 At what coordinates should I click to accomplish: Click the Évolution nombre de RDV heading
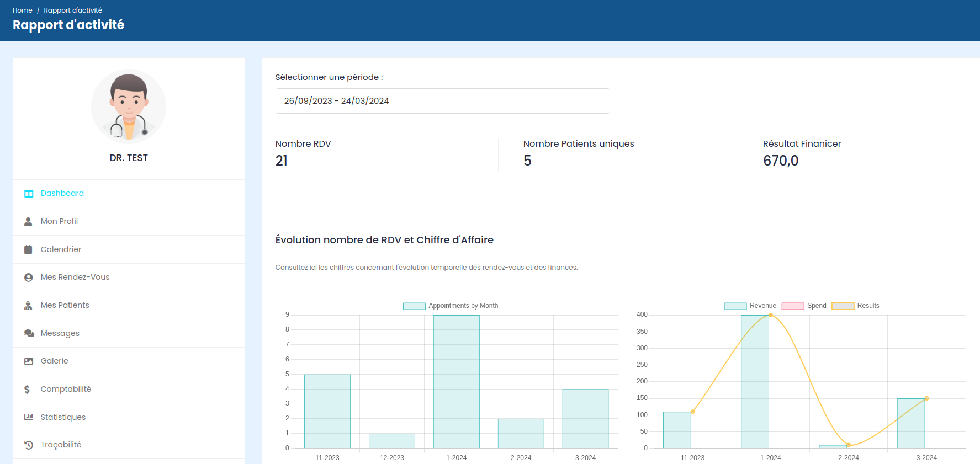pyautogui.click(x=384, y=240)
